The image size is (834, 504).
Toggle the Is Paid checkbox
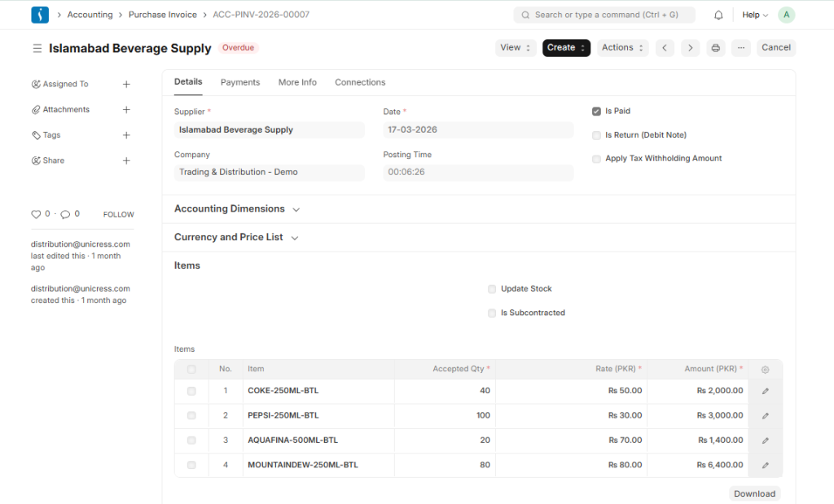point(596,111)
